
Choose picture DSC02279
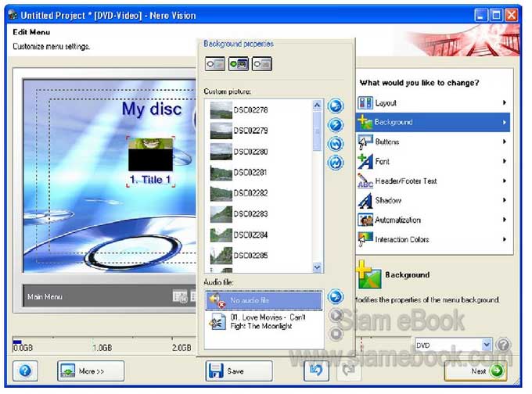tap(239, 131)
